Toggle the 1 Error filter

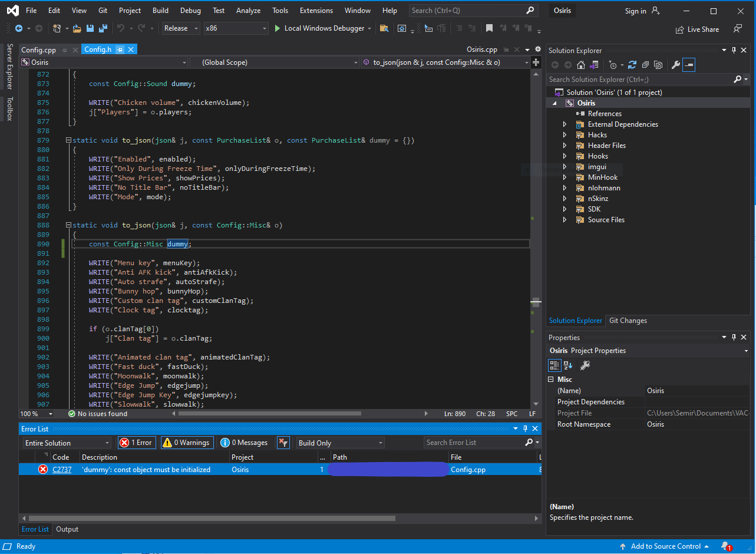click(137, 443)
